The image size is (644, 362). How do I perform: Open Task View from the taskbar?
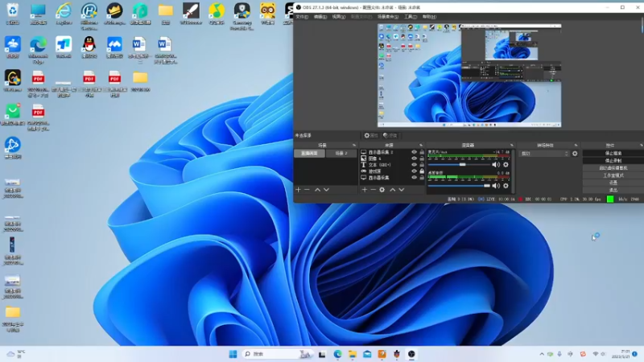322,354
